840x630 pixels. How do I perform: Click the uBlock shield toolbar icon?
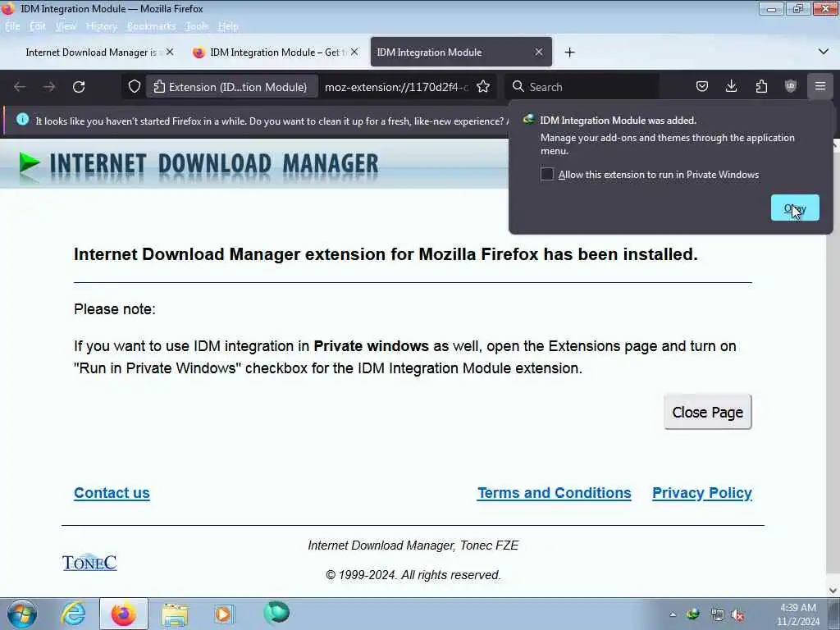(x=791, y=86)
